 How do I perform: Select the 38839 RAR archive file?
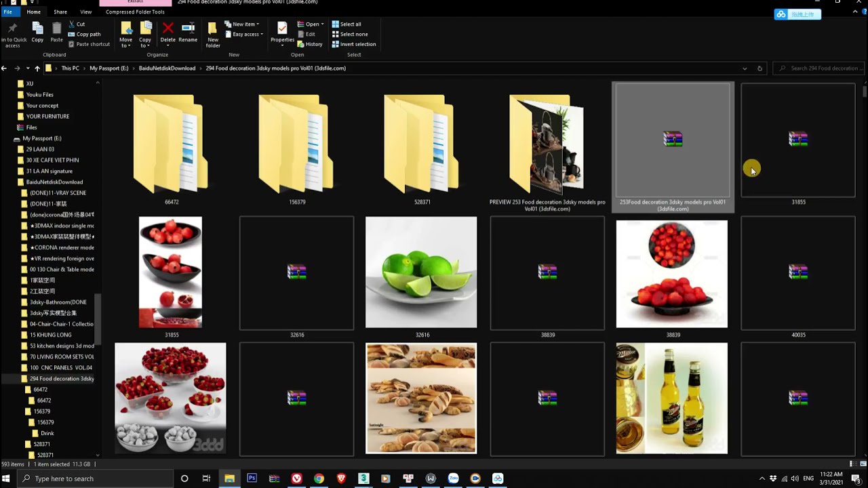pos(547,277)
